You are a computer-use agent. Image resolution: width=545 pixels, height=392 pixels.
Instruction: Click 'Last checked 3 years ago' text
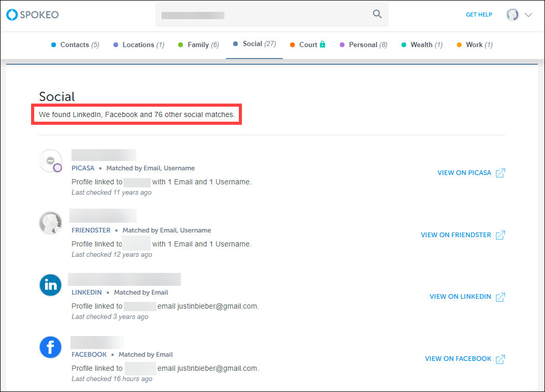click(110, 316)
